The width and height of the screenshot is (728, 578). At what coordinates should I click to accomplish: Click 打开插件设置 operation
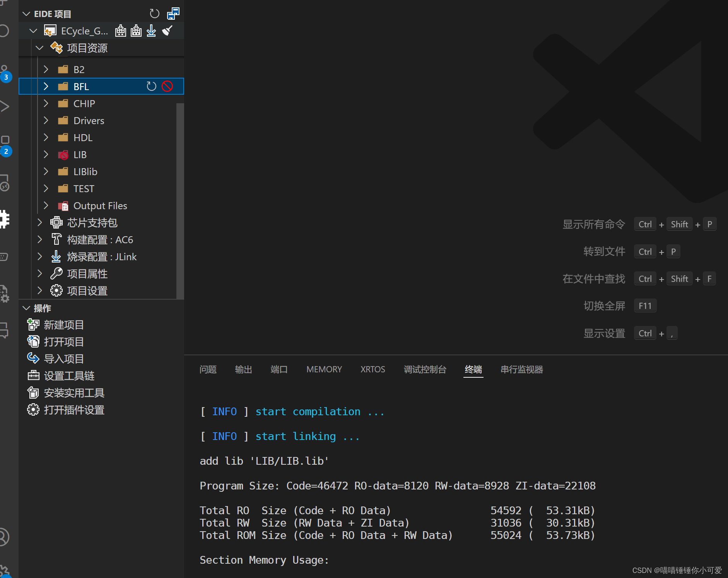tap(101, 410)
